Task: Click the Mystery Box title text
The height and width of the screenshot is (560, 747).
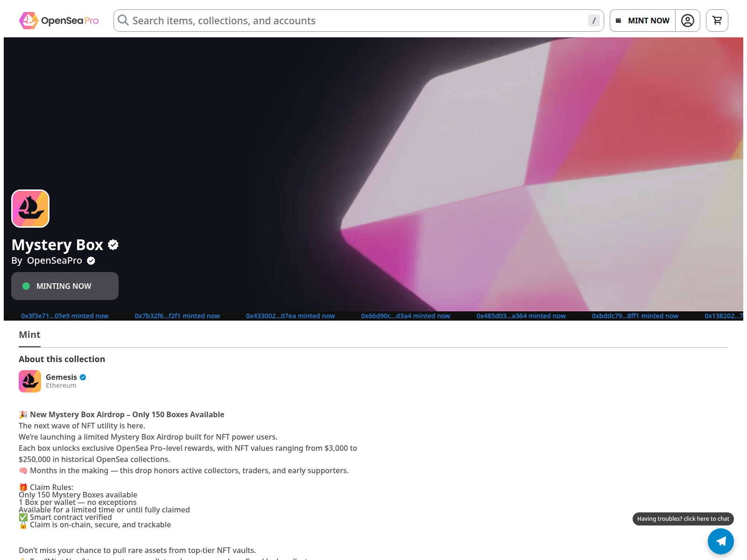Action: (57, 245)
